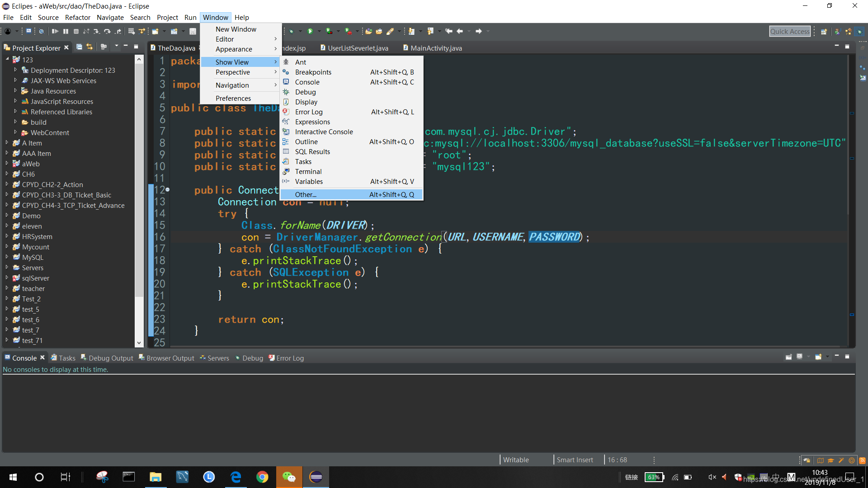Choose Preferences from the Window menu
This screenshot has height=488, width=868.
(233, 99)
